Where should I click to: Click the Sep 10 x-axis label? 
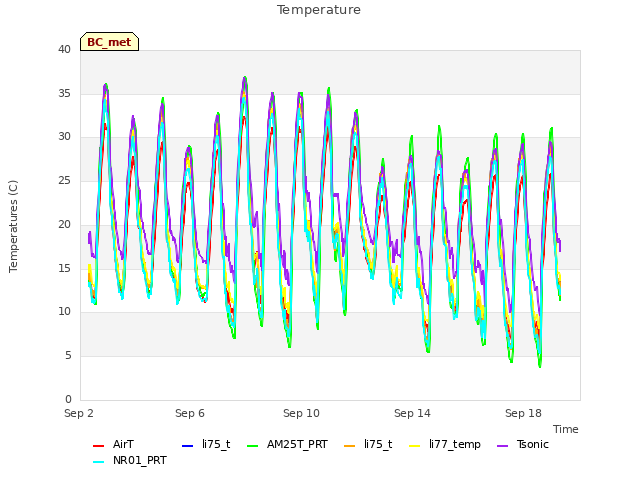[x=301, y=413]
